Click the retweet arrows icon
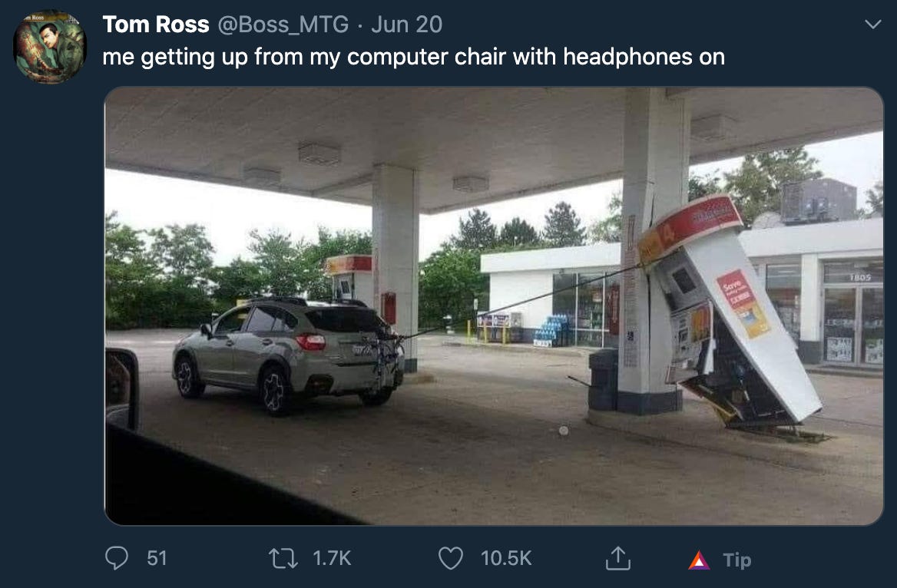Image resolution: width=897 pixels, height=588 pixels. pos(283,558)
